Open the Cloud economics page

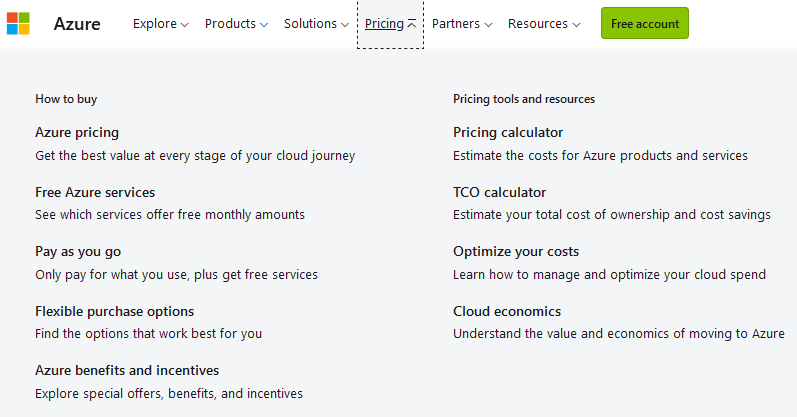point(507,311)
